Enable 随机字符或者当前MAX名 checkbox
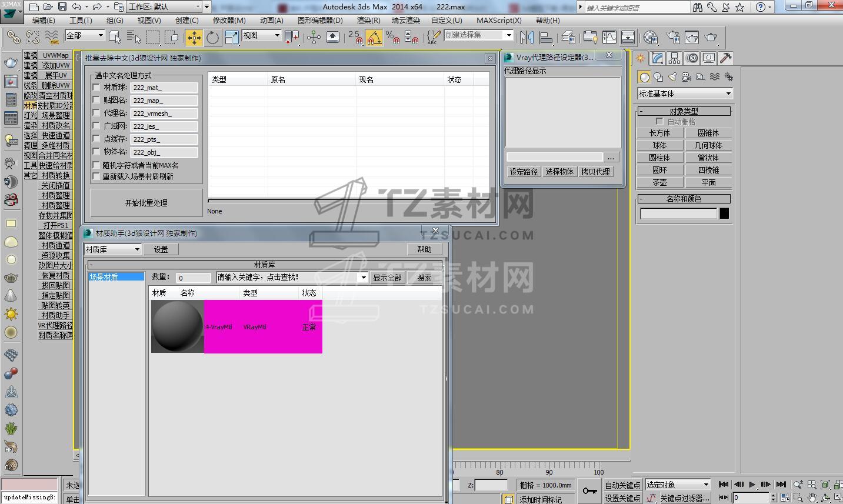843x504 pixels. pyautogui.click(x=96, y=165)
